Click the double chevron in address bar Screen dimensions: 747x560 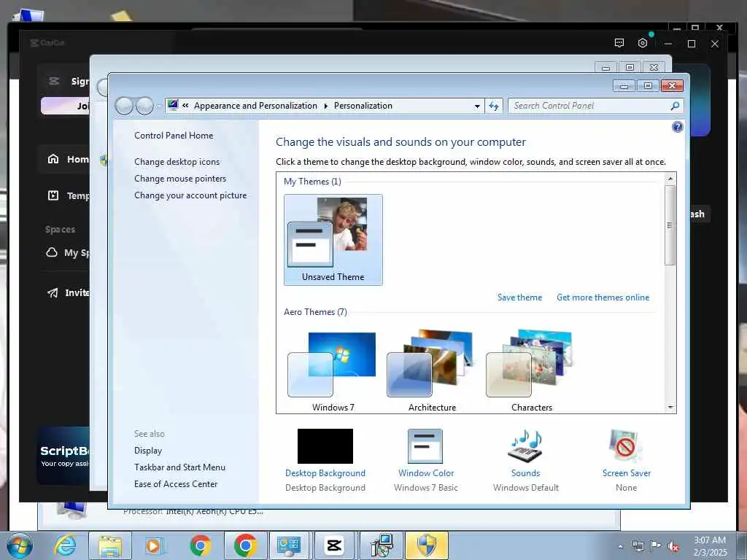tap(185, 106)
